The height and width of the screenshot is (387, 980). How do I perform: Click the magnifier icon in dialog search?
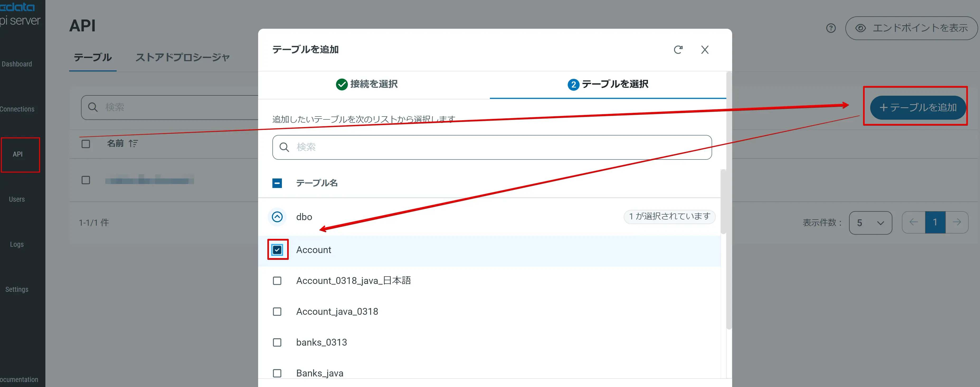[x=284, y=147]
